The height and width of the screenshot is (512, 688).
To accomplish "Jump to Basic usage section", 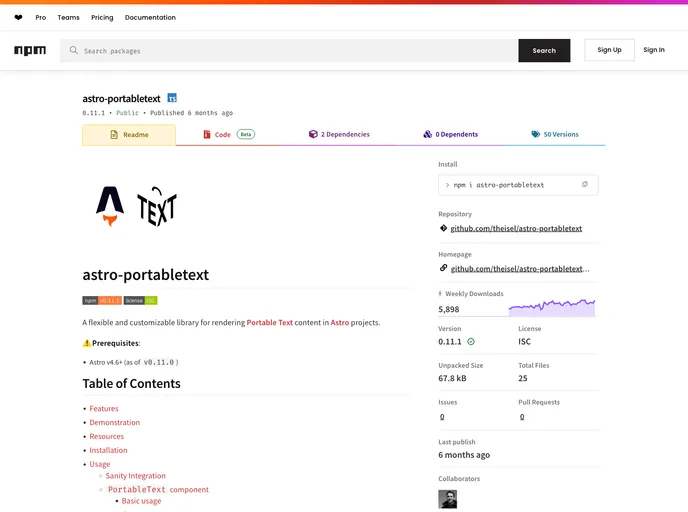I will pyautogui.click(x=141, y=501).
